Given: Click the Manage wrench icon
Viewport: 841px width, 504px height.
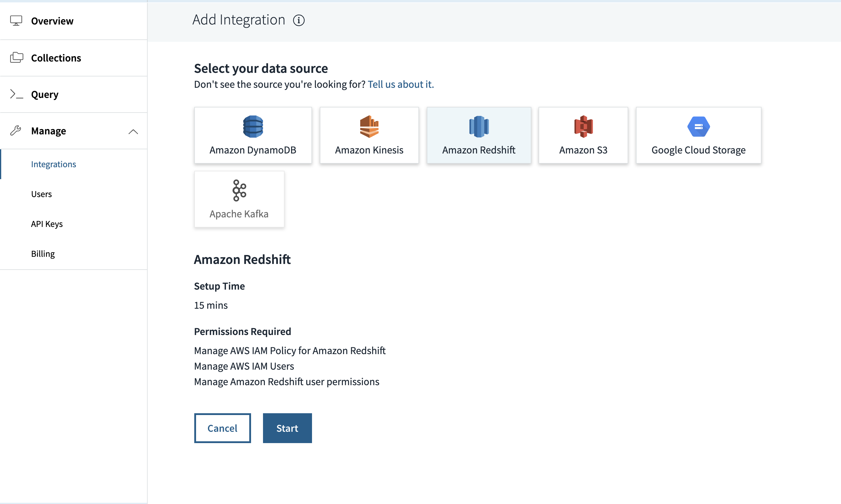Looking at the screenshot, I should 16,130.
